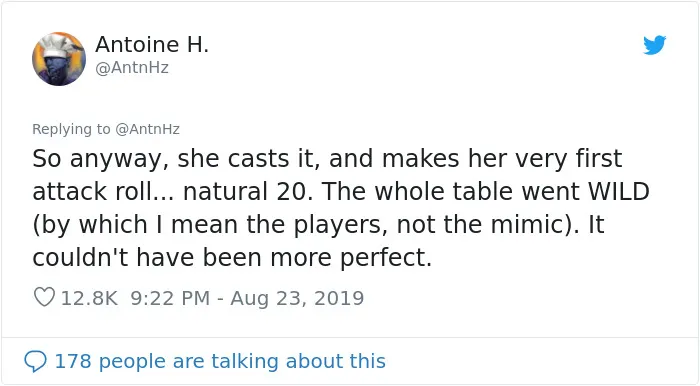
Task: Open '178 people are talking about this'
Action: coord(220,361)
